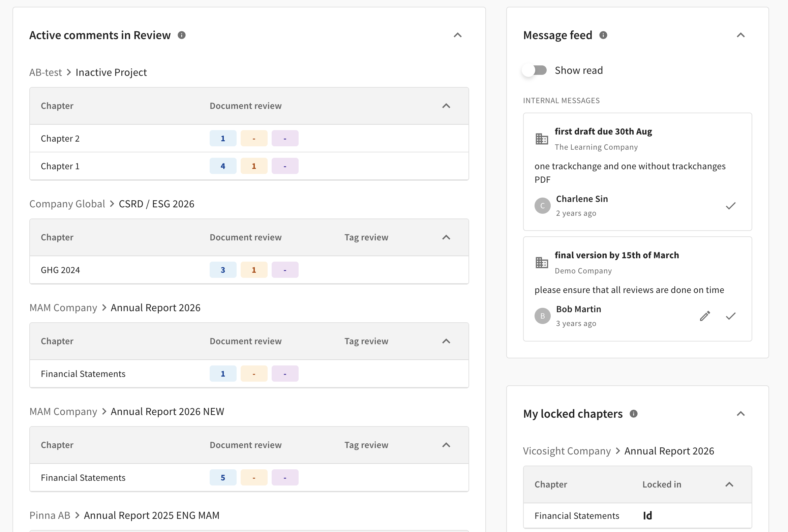Click the blue 3 badge for GHG 2024

223,270
